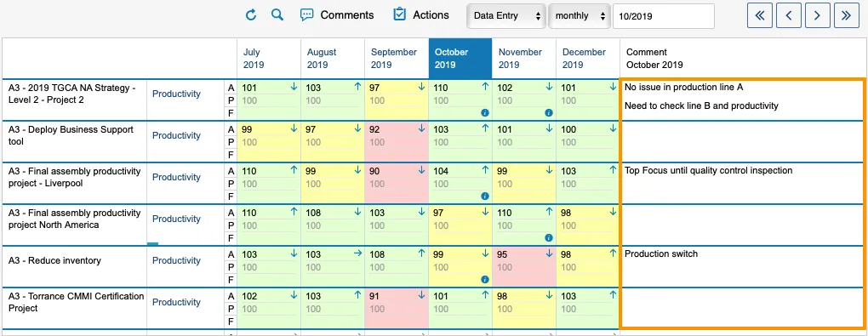Click actual value 98 for North America December

pos(566,213)
